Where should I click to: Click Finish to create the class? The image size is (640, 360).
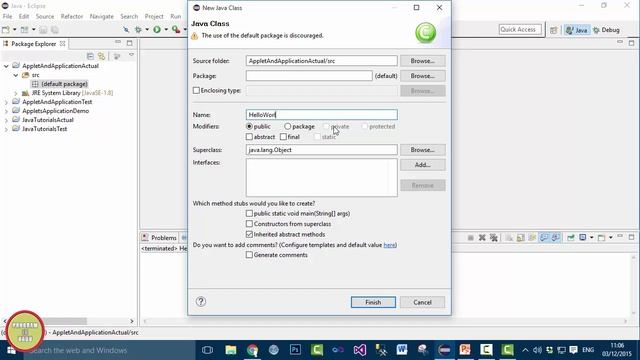[x=373, y=302]
